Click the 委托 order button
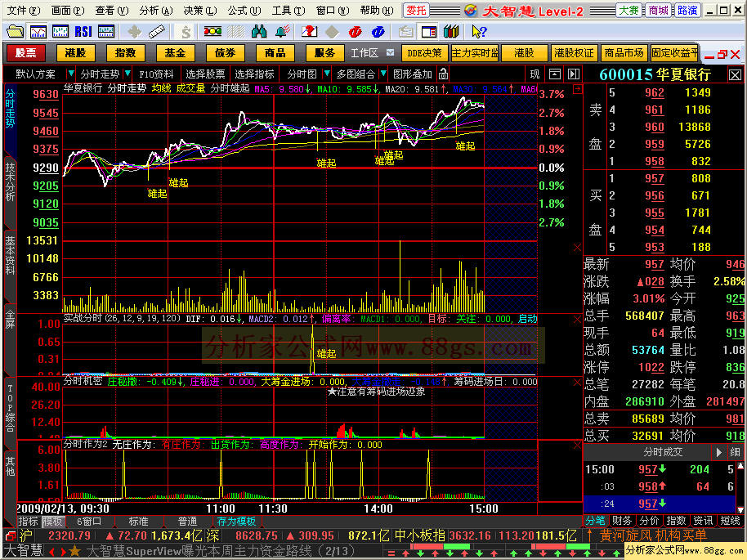 [x=416, y=11]
